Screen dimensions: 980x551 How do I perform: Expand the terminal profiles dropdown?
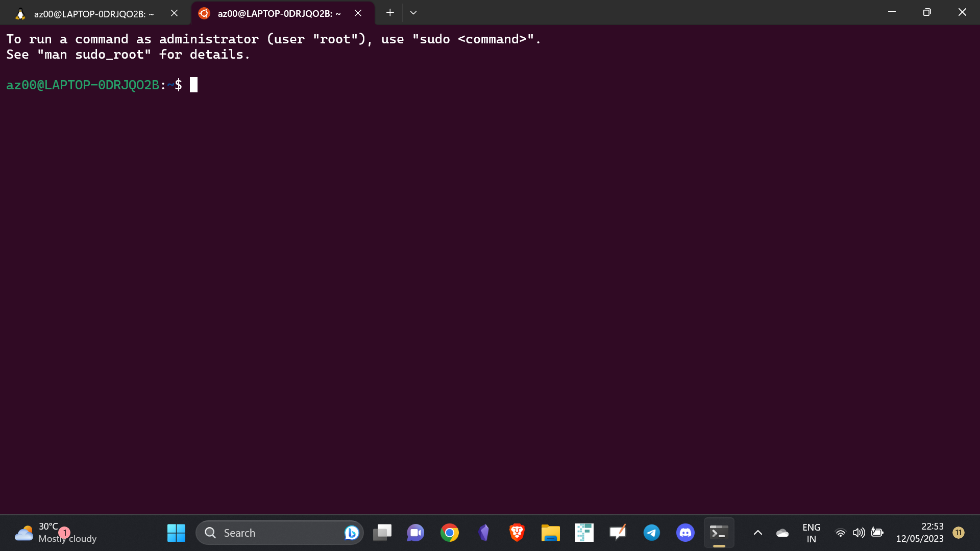click(x=413, y=13)
